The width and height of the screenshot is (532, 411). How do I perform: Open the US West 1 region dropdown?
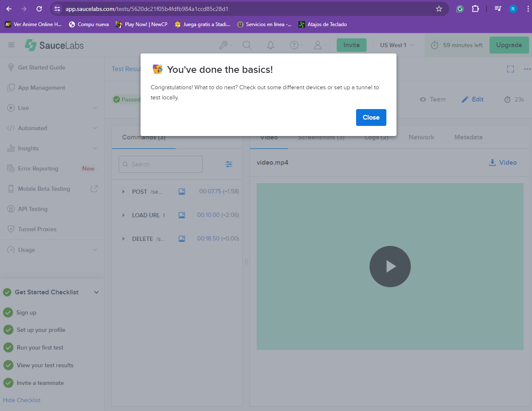(397, 45)
